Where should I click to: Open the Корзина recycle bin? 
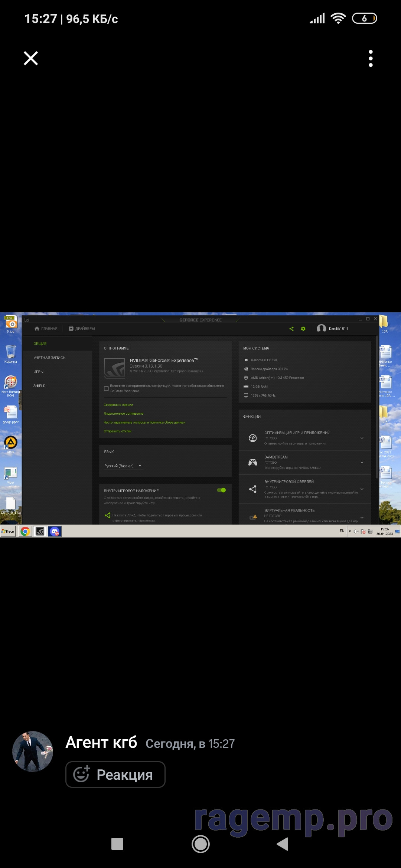(x=11, y=354)
